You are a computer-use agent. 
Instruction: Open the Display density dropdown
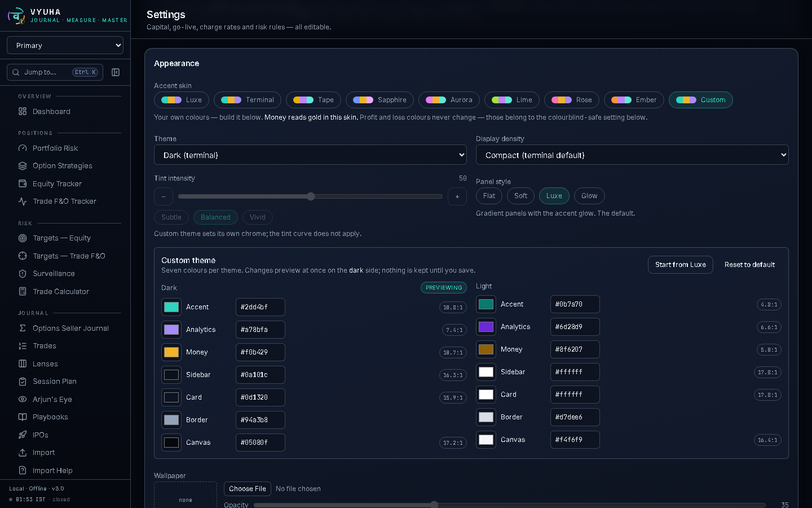coord(632,155)
